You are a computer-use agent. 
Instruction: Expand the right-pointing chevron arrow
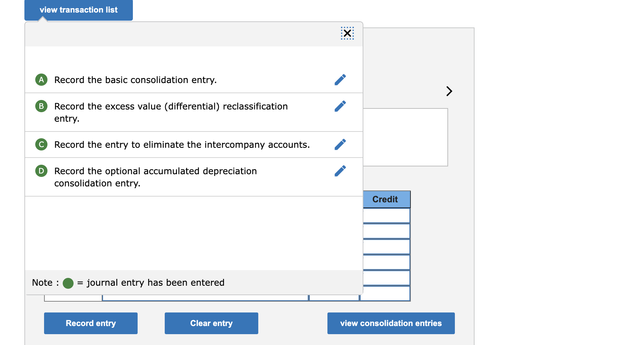[449, 91]
